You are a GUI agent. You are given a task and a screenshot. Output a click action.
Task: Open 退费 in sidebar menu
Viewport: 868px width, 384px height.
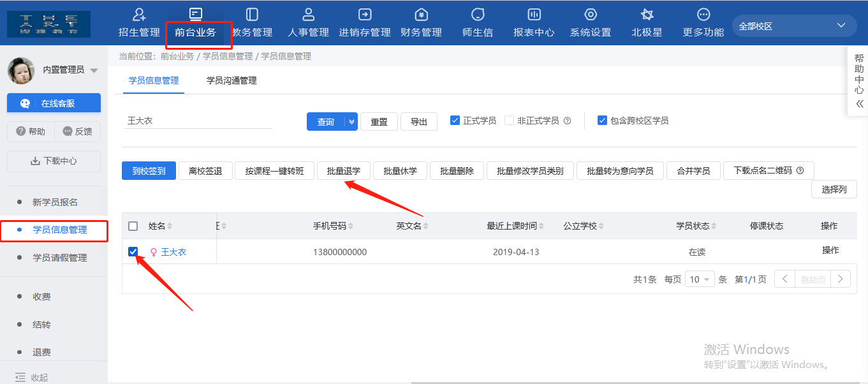41,352
